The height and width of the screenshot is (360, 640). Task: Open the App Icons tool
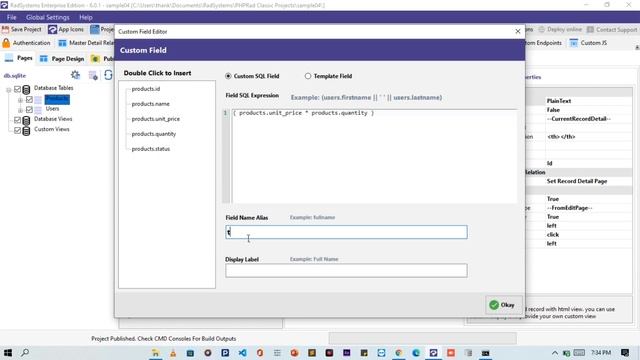(x=66, y=29)
